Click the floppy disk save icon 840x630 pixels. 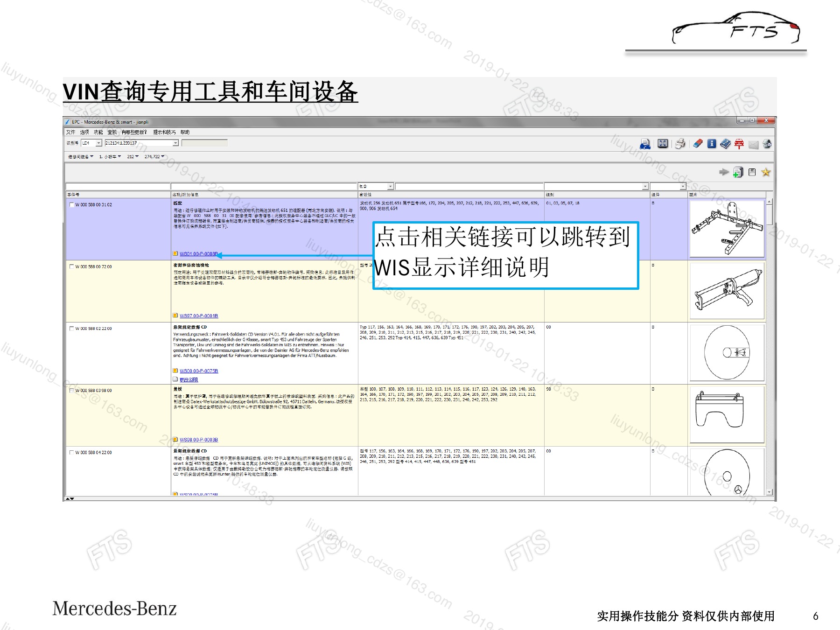[x=752, y=172]
